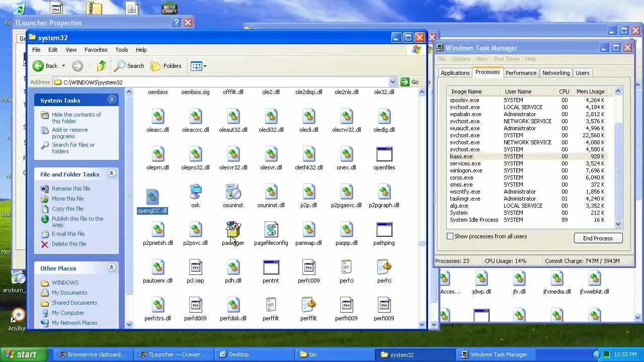
Task: Switch to the Performance tab
Action: click(521, 73)
